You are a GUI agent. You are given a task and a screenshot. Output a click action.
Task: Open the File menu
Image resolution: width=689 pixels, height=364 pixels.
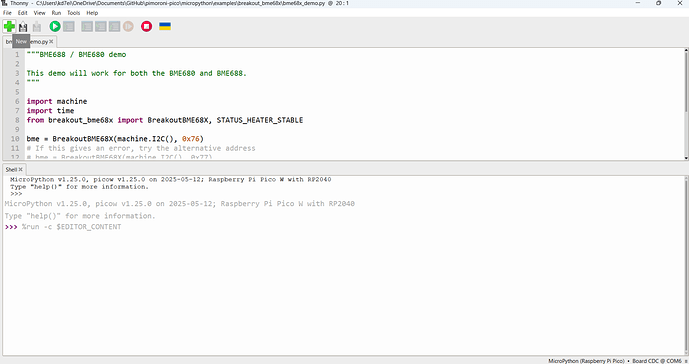(x=7, y=13)
